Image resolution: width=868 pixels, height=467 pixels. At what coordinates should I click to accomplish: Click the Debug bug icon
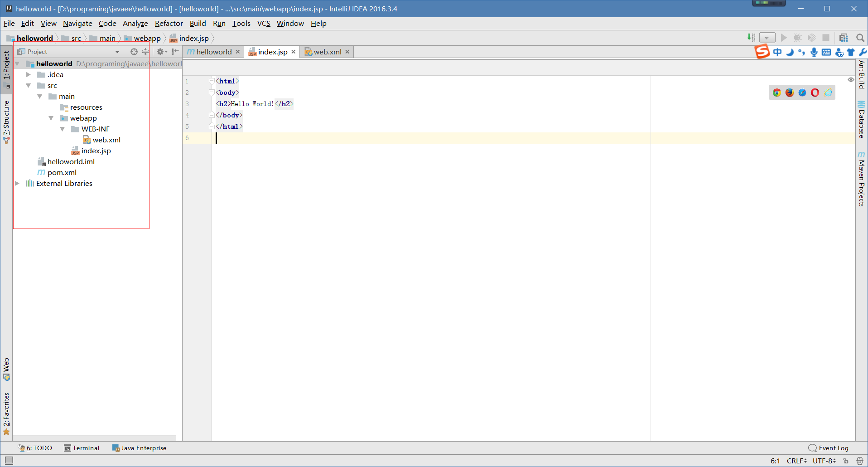point(798,38)
